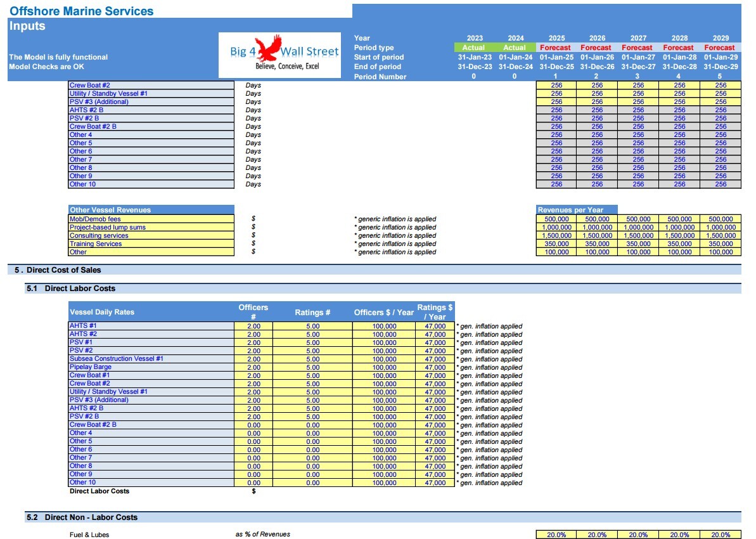Select Pipelay Barge Ratings number cell
756x539 pixels.
coord(312,367)
